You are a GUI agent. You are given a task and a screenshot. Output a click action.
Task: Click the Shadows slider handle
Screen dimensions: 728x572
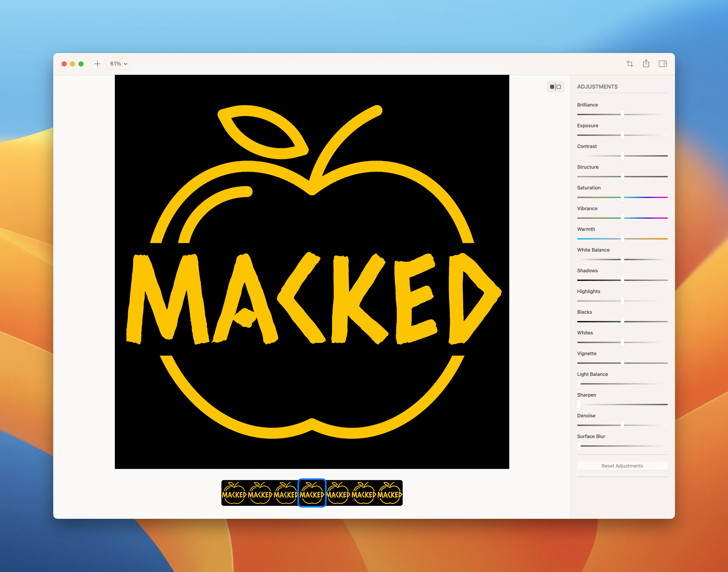[622, 280]
